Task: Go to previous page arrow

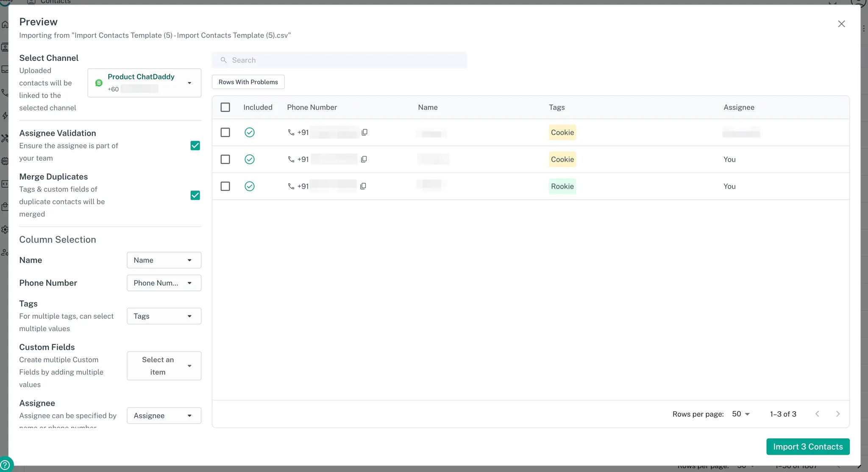Action: (x=817, y=414)
